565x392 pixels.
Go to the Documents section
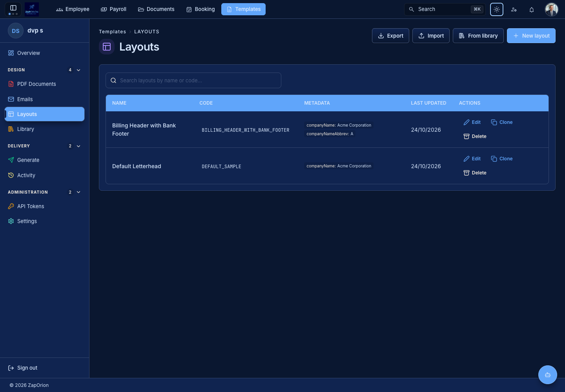click(156, 9)
